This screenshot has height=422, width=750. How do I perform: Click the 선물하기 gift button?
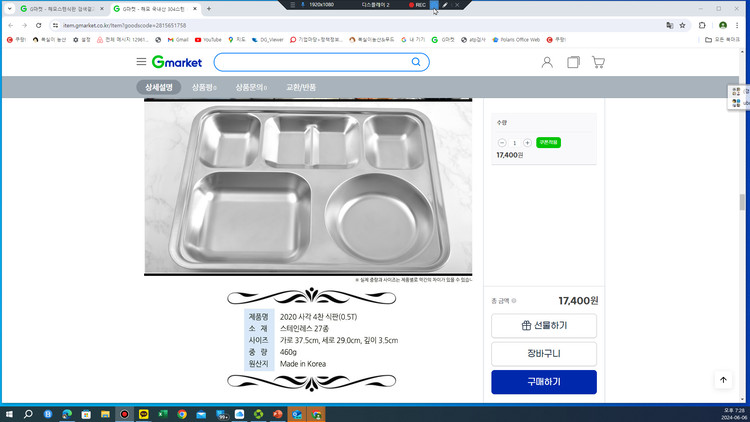coord(544,325)
